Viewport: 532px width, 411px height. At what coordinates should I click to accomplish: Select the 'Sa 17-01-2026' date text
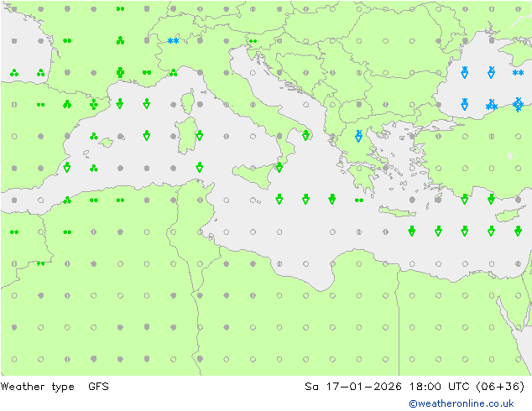[353, 386]
